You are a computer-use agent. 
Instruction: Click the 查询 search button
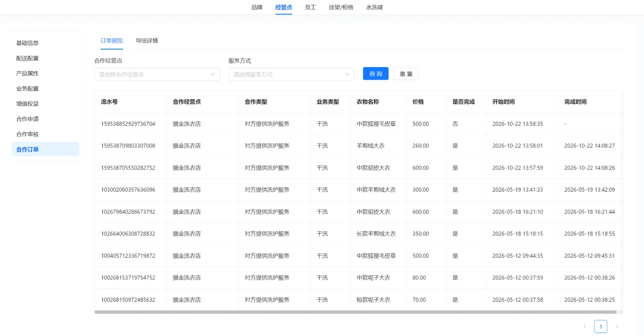point(376,74)
